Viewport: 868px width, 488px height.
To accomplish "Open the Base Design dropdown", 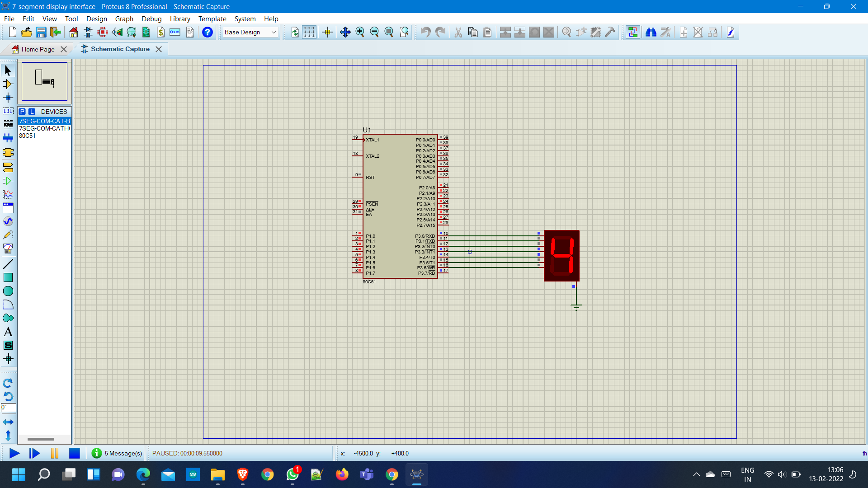I will point(250,32).
